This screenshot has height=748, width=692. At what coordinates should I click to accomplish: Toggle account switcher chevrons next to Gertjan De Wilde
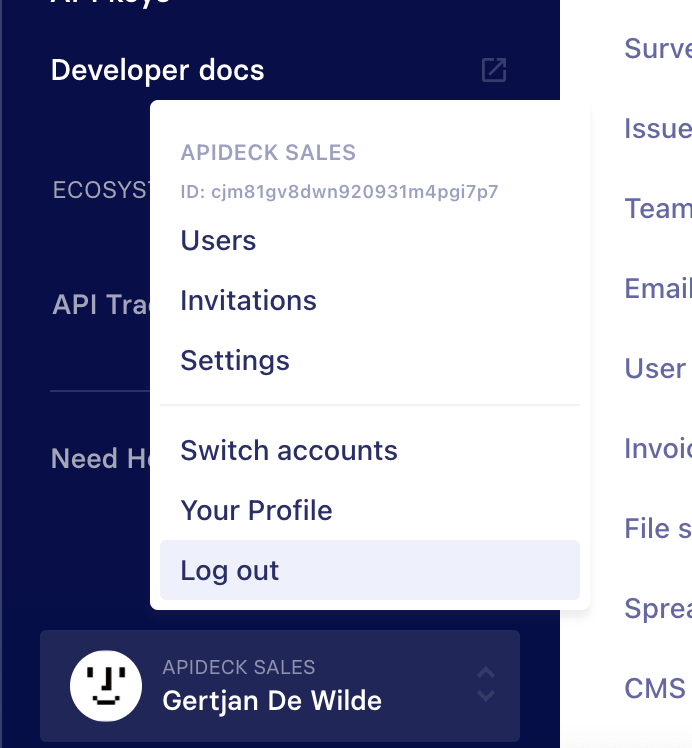pyautogui.click(x=486, y=684)
